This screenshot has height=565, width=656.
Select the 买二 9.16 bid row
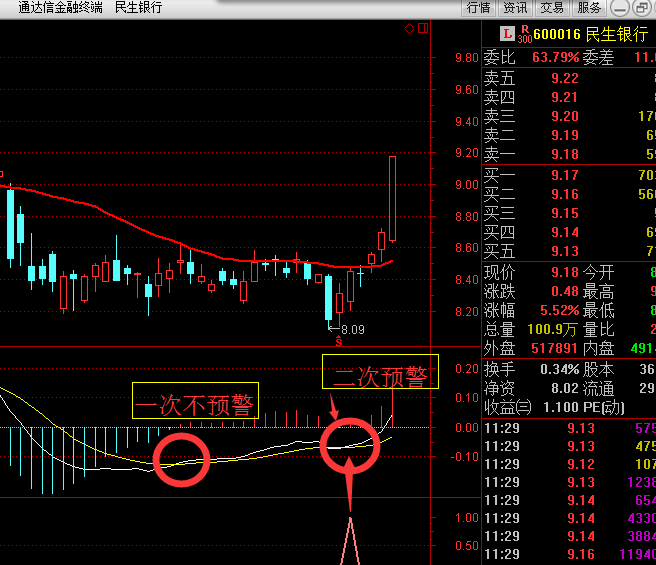(x=569, y=194)
